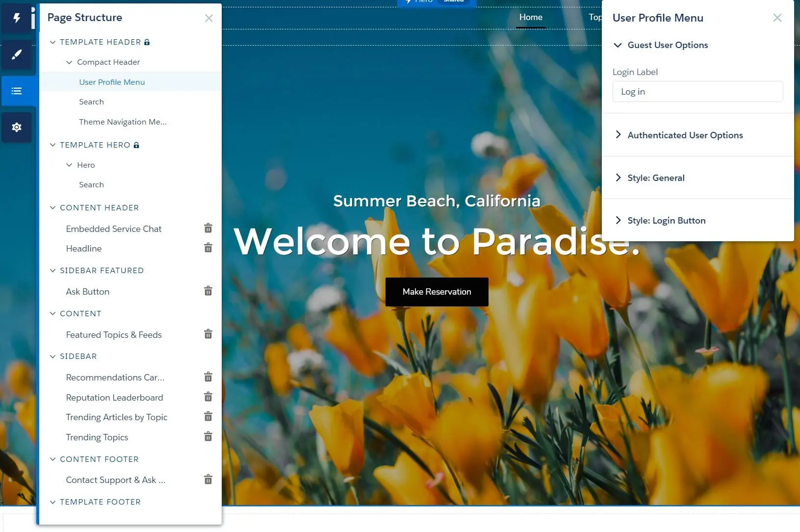Delete Contact Support & Ask component

[208, 479]
